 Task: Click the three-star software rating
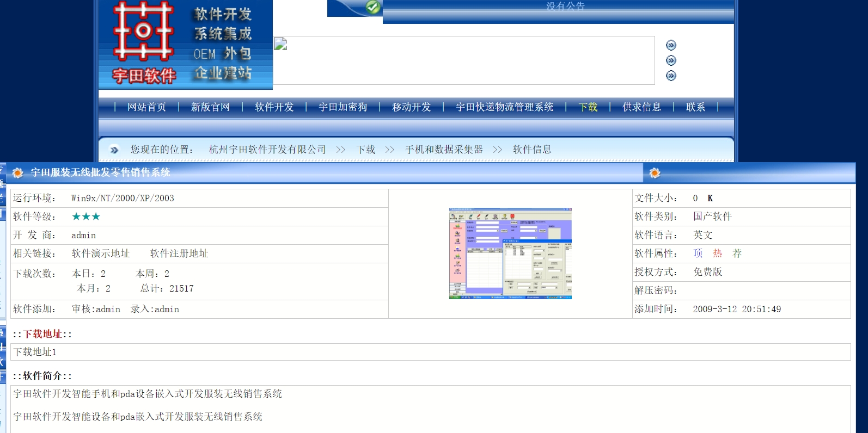click(86, 216)
